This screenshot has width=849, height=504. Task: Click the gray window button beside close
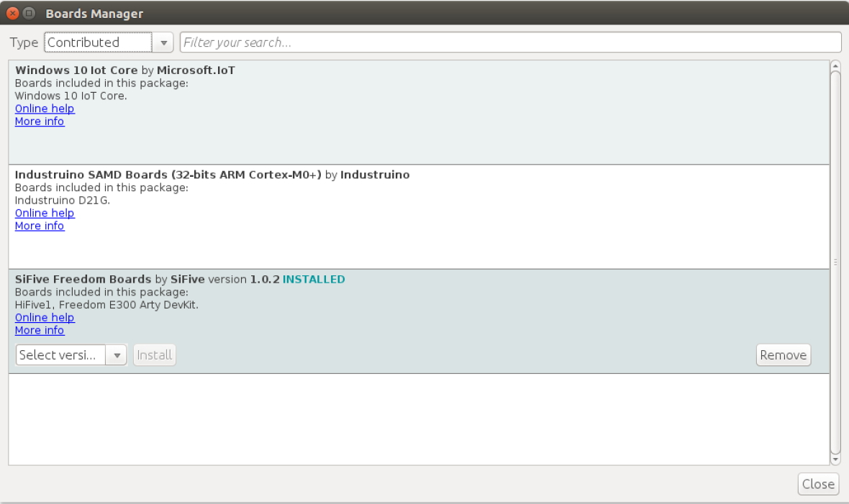(29, 14)
